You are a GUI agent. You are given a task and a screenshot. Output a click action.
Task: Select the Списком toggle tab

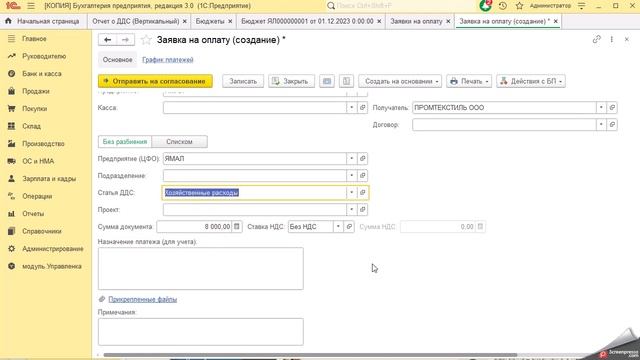pyautogui.click(x=179, y=142)
